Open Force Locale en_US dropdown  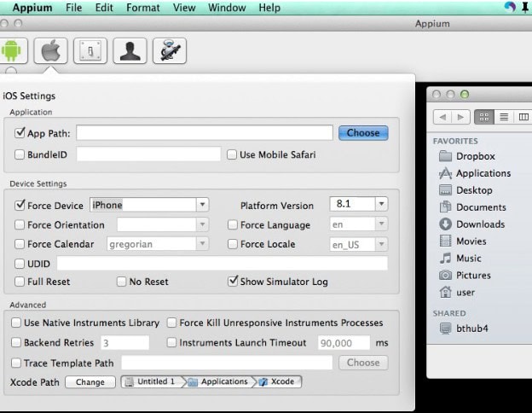pos(381,244)
